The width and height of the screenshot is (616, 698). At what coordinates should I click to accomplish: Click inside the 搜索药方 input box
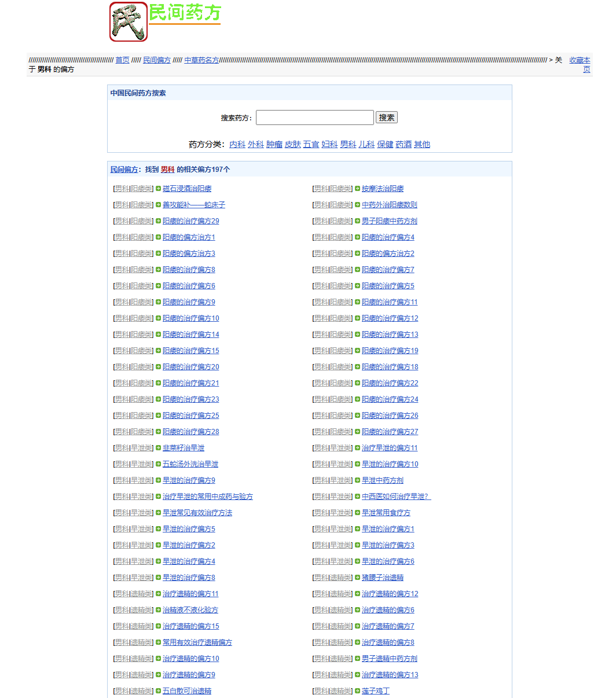pos(314,117)
